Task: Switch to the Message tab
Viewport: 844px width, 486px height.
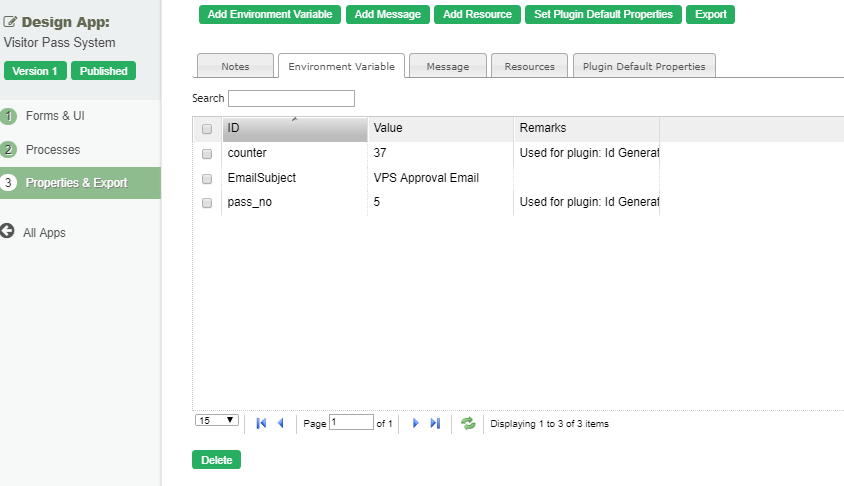Action: pyautogui.click(x=447, y=66)
